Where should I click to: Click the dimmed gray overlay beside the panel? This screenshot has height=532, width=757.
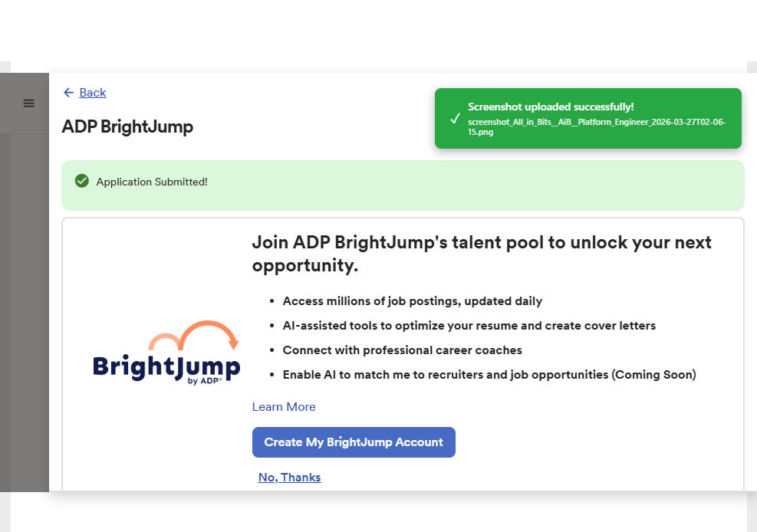(x=25, y=307)
